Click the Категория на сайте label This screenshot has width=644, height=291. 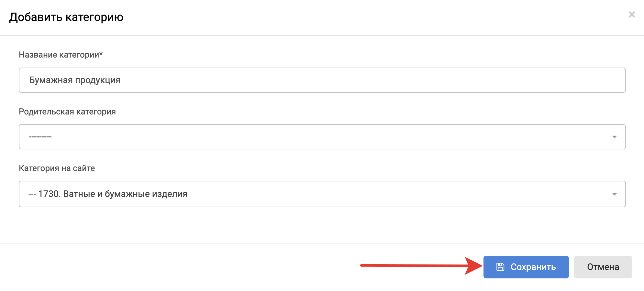[57, 168]
